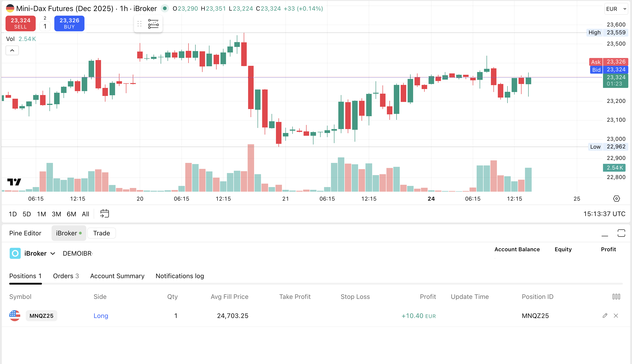This screenshot has width=632, height=364.
Task: Close the MNQZ25 position with X icon
Action: pos(616,315)
